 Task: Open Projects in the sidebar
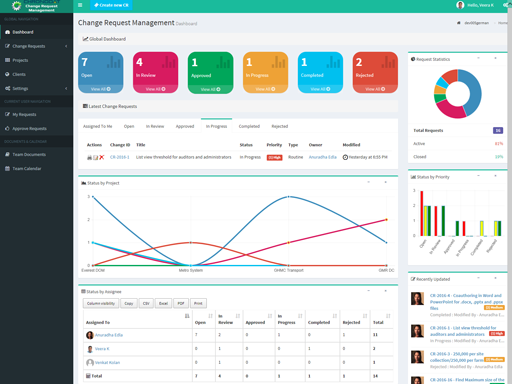click(x=36, y=60)
